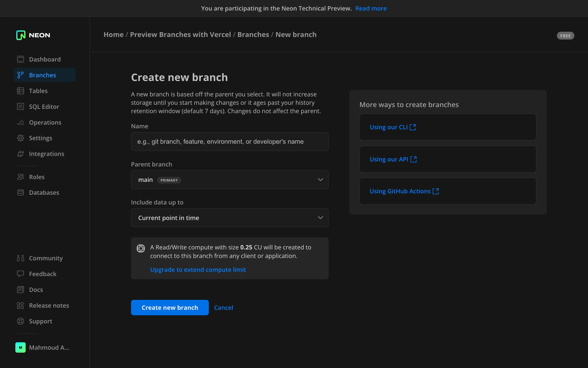Cancel branch creation
The image size is (588, 368).
click(x=224, y=308)
